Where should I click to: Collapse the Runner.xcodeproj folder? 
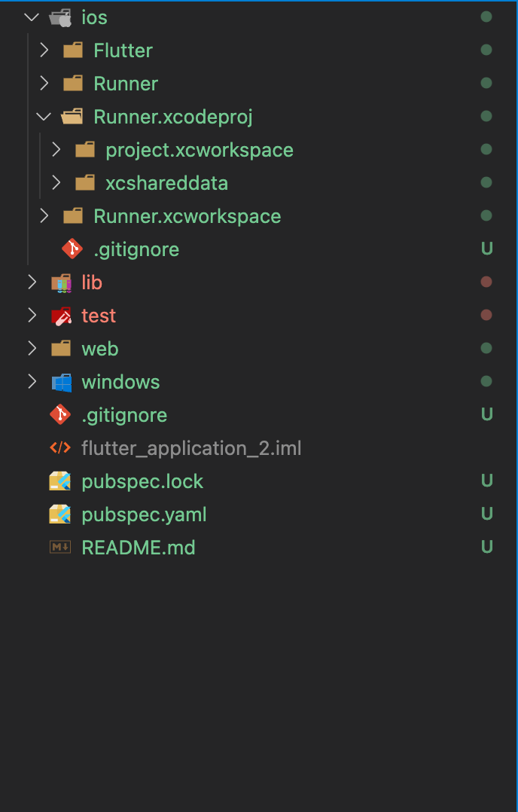click(44, 116)
